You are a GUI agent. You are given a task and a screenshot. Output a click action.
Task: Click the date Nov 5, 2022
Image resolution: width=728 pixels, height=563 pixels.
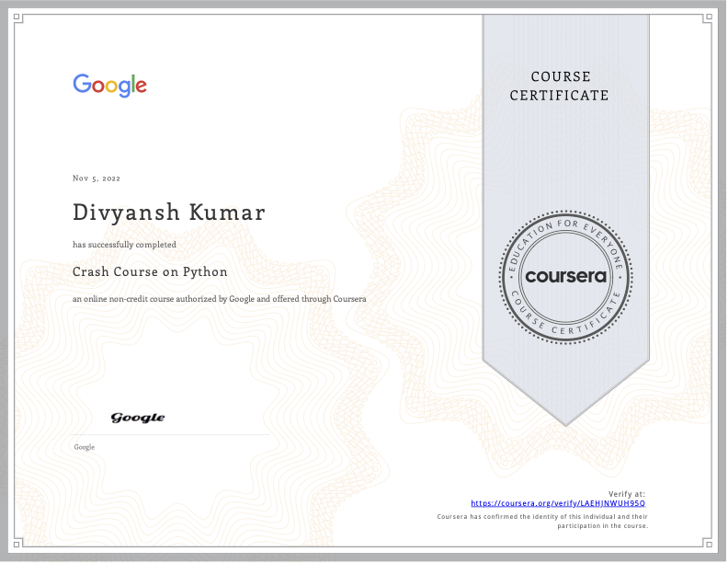97,178
